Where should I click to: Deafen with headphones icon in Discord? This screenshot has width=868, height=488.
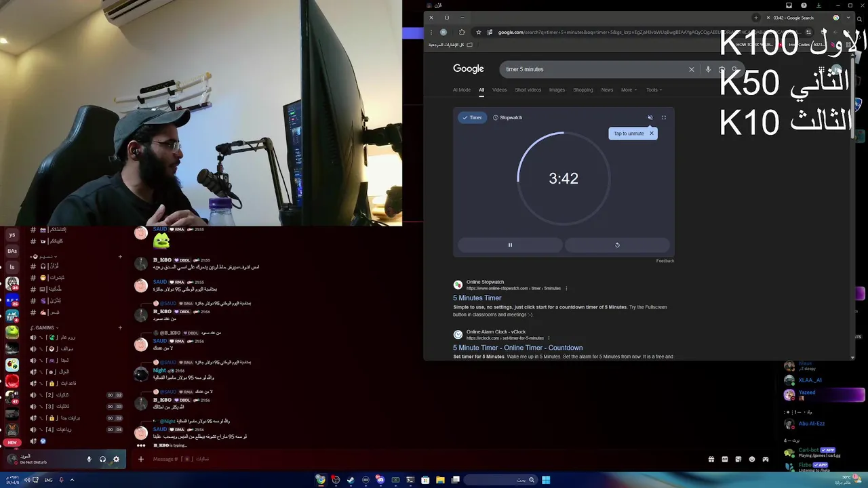(x=102, y=459)
